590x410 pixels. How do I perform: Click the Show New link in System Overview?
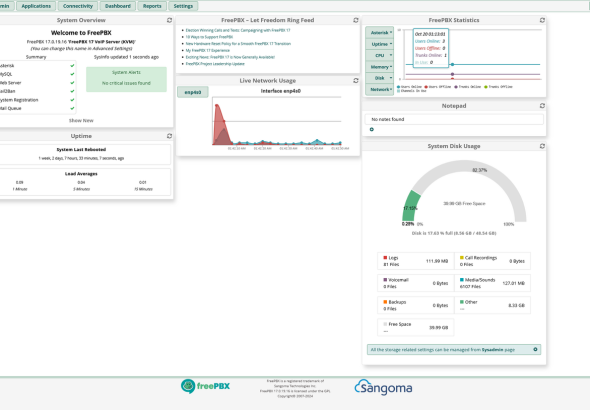point(81,120)
